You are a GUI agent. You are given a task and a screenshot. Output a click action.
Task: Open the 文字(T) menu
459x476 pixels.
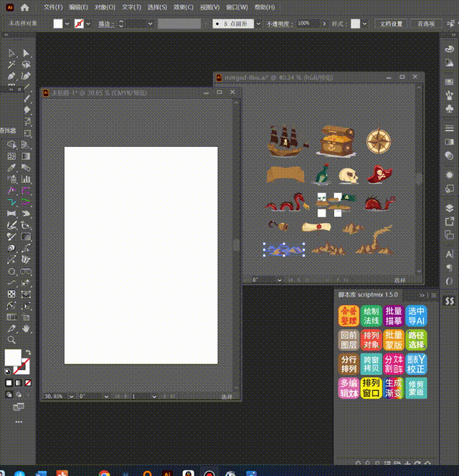click(131, 7)
